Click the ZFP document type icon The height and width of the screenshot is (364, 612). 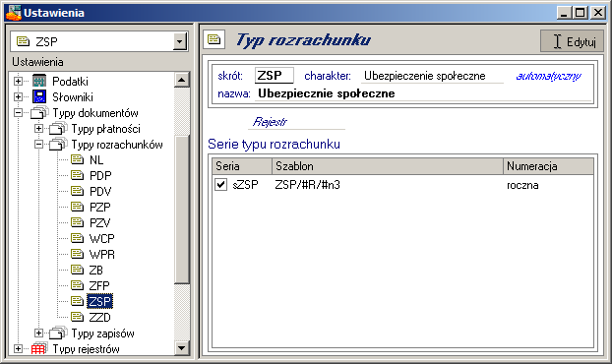[x=78, y=285]
